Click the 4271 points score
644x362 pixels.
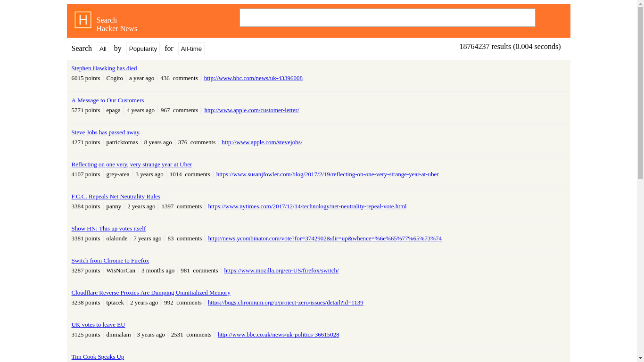(x=86, y=142)
